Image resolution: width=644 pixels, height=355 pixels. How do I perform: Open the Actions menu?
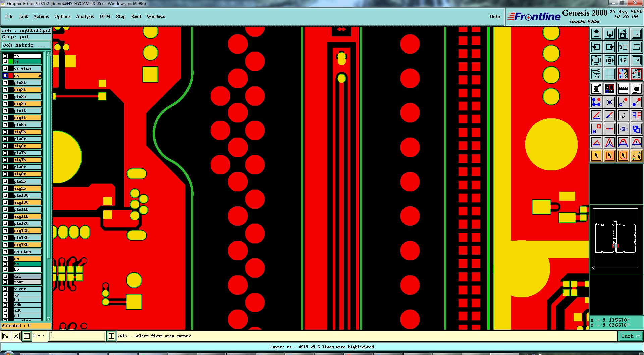(x=41, y=16)
